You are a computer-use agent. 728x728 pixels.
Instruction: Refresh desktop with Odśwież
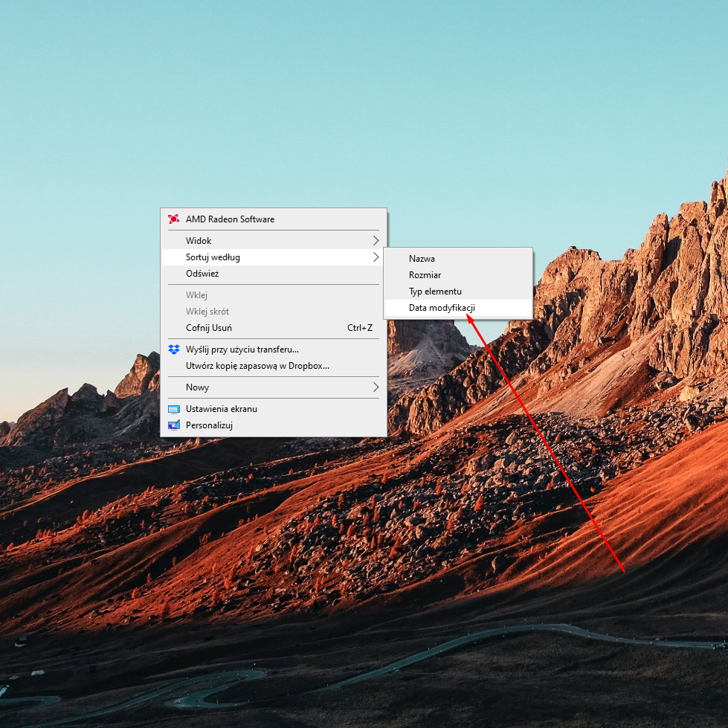click(202, 274)
